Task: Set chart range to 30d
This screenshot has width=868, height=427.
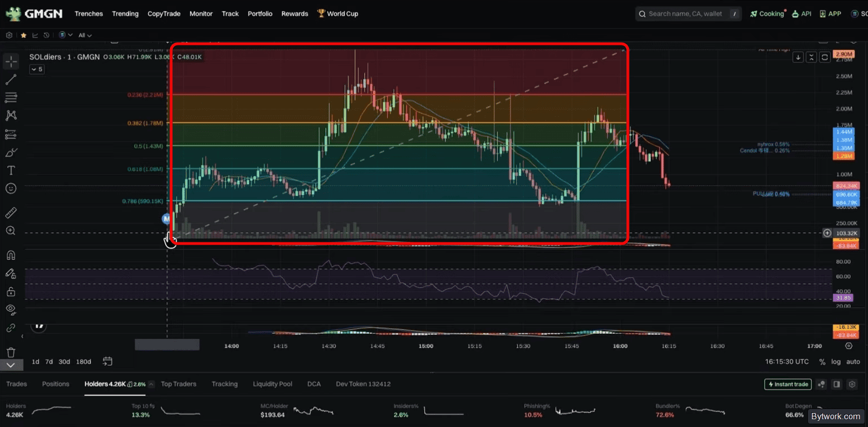Action: tap(65, 362)
